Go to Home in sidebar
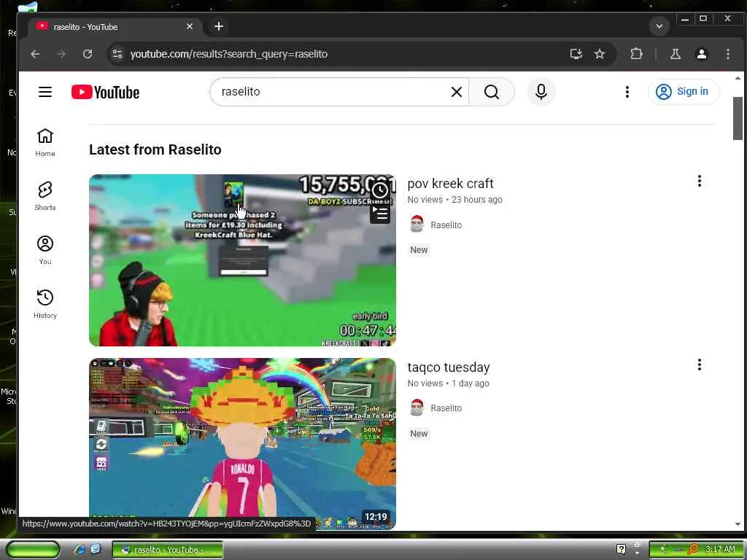The height and width of the screenshot is (560, 747). [45, 142]
